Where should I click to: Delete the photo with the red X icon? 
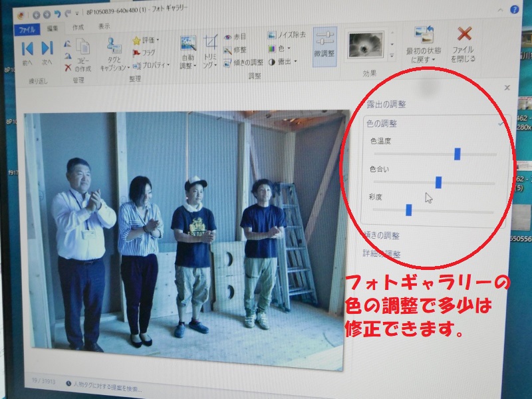coord(68,68)
